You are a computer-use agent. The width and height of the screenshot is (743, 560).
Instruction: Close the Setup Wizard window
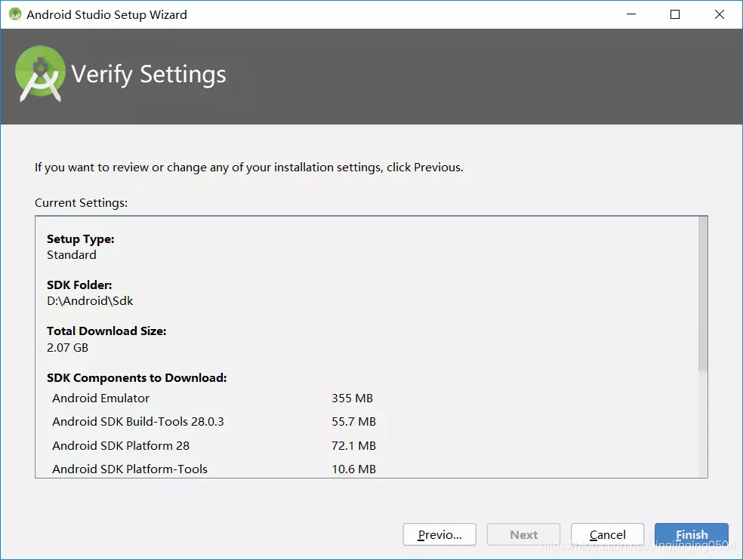720,14
